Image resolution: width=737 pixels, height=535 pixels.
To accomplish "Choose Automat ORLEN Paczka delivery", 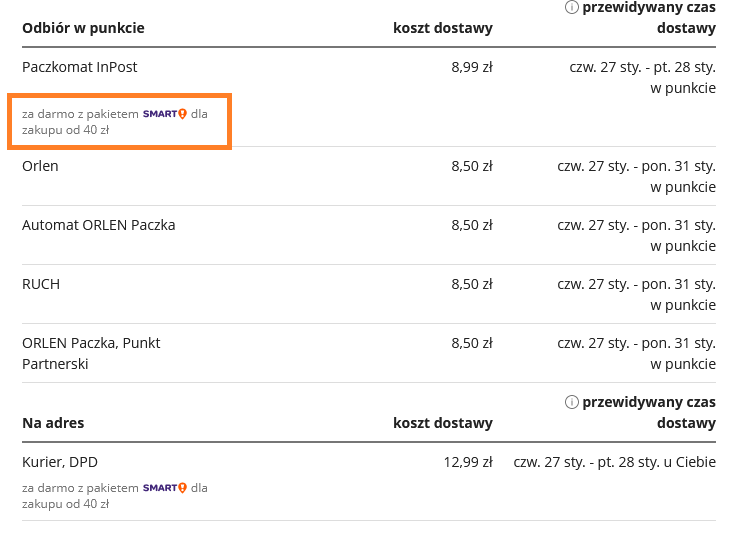I will (x=99, y=225).
